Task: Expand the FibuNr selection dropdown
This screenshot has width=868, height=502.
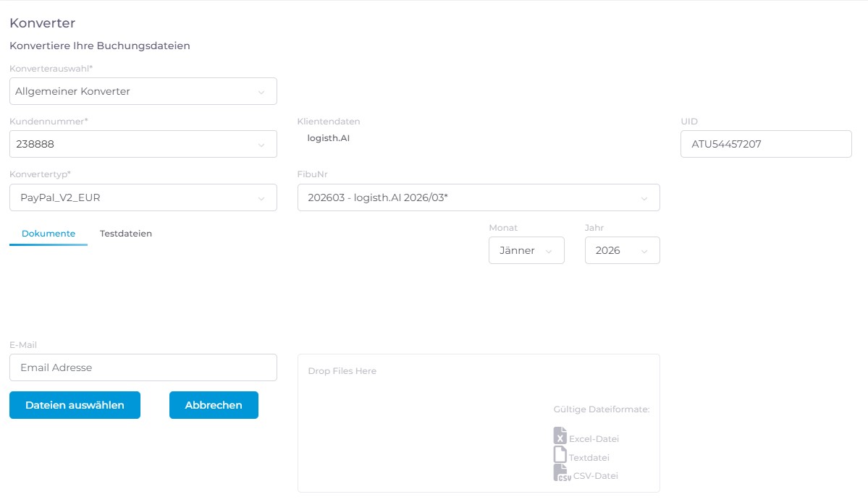Action: pyautogui.click(x=478, y=197)
